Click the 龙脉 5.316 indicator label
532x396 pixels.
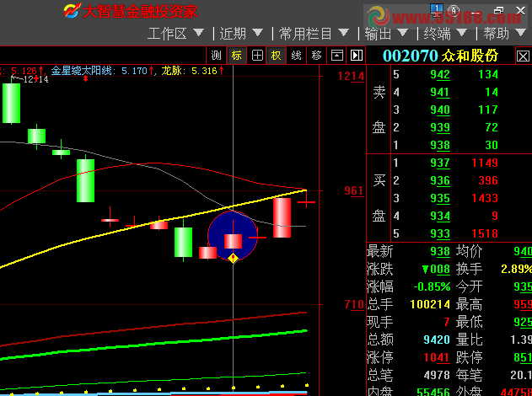(192, 71)
